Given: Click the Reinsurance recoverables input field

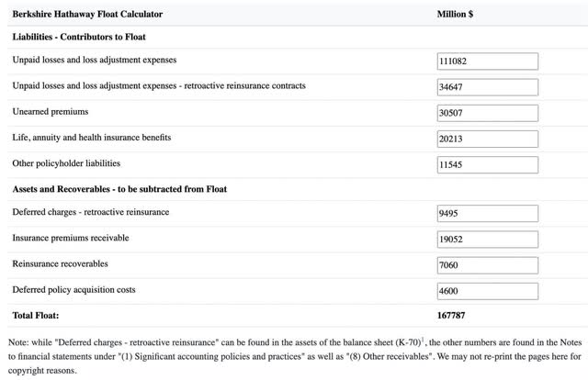Looking at the screenshot, I should pyautogui.click(x=487, y=265).
